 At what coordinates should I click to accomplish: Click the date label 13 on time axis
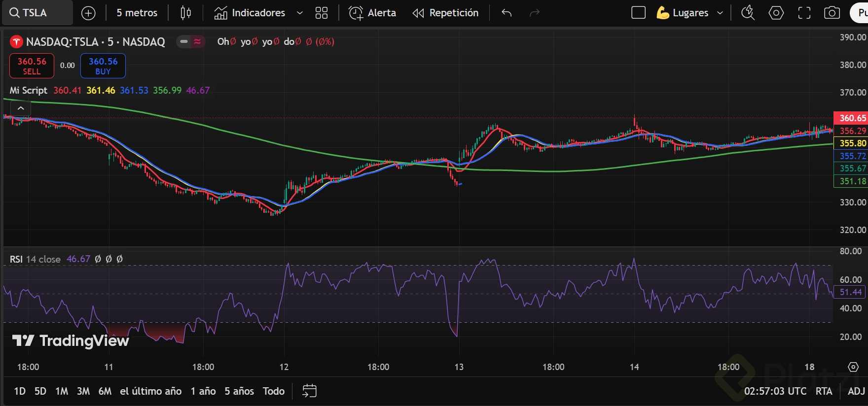(459, 367)
